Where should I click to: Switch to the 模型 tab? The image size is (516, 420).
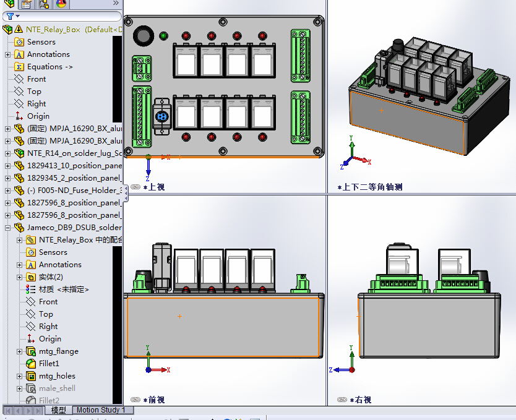(x=58, y=410)
